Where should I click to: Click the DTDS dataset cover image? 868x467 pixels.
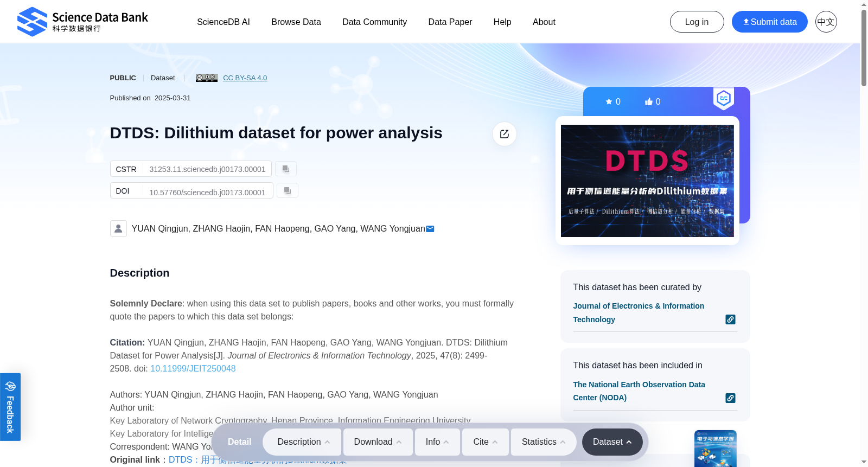pyautogui.click(x=647, y=181)
